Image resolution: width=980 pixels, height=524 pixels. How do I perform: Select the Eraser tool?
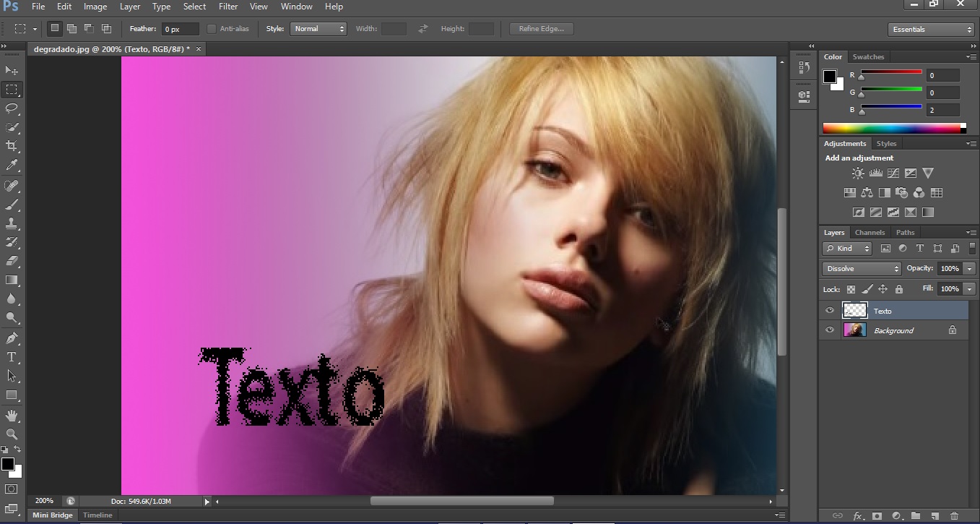click(12, 261)
